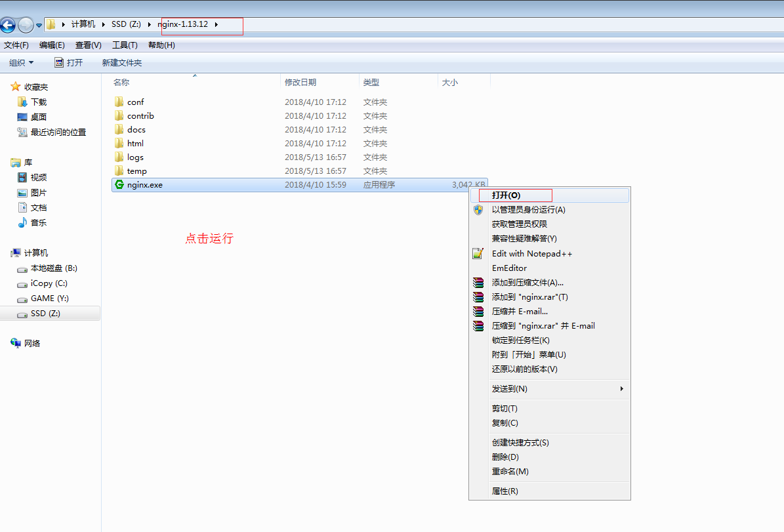Click SSD (Z:) in the address breadcrumb

(x=126, y=24)
